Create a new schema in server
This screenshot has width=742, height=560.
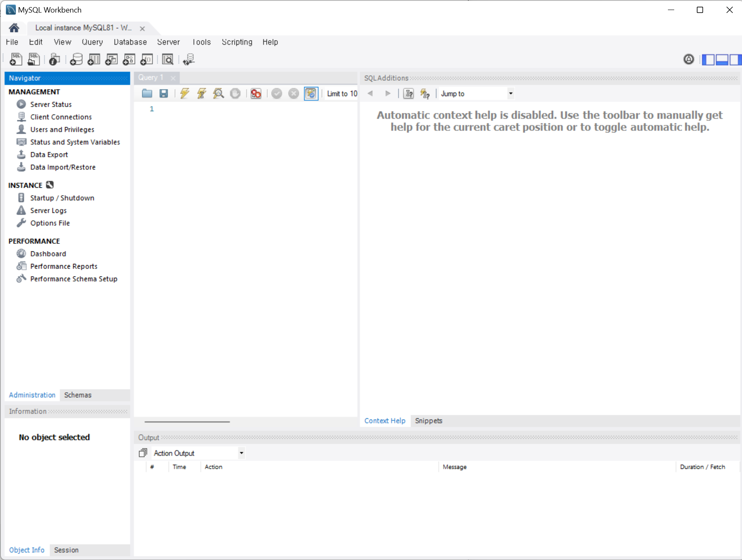(76, 59)
